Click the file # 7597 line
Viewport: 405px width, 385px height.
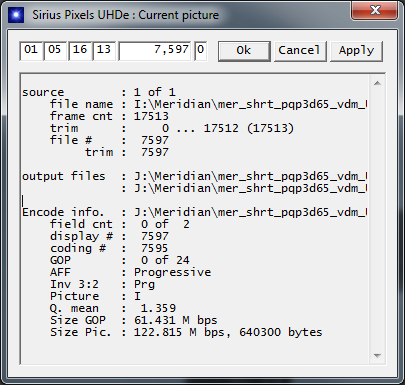point(109,140)
